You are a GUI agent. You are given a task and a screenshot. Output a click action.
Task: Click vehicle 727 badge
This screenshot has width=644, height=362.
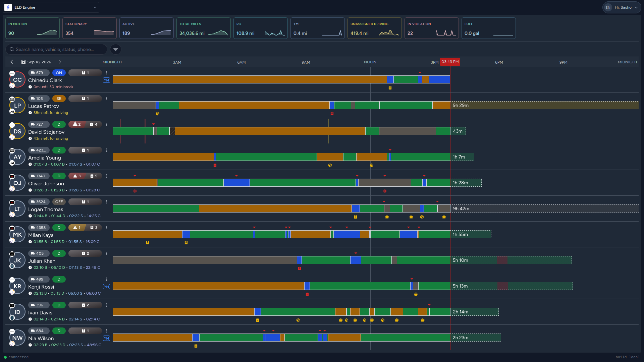point(39,124)
